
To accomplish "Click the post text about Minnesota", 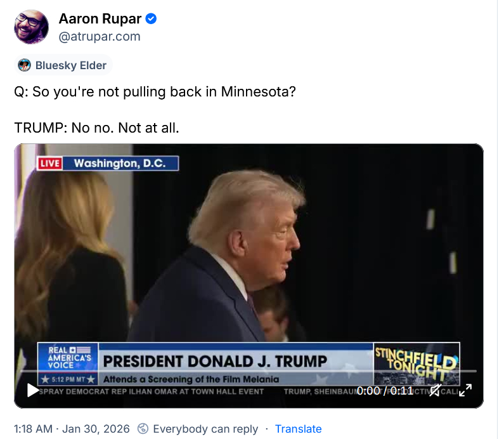I will coord(155,110).
